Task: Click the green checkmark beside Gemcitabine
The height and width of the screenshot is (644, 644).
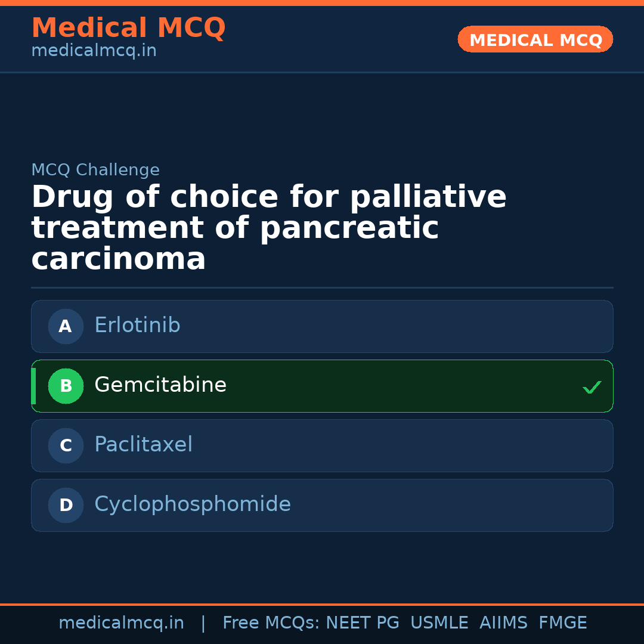Action: [x=592, y=387]
